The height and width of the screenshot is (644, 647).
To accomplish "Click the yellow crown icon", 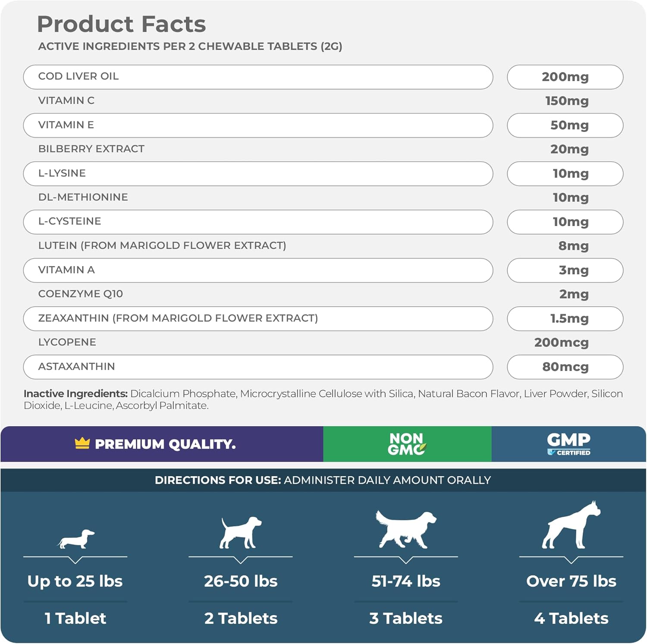I will [x=82, y=443].
